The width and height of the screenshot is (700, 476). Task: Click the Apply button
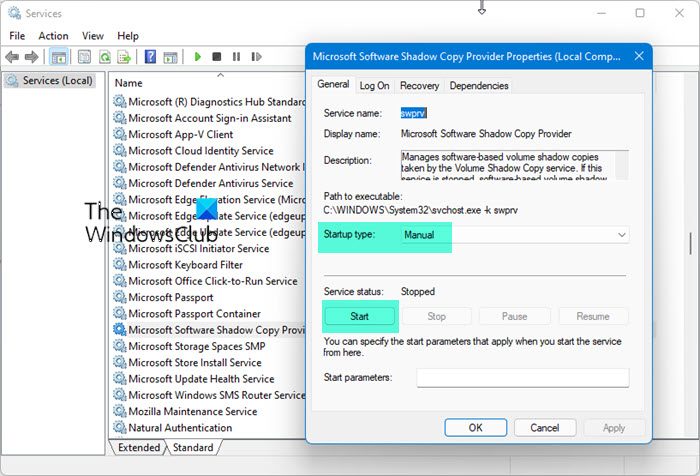coord(614,428)
